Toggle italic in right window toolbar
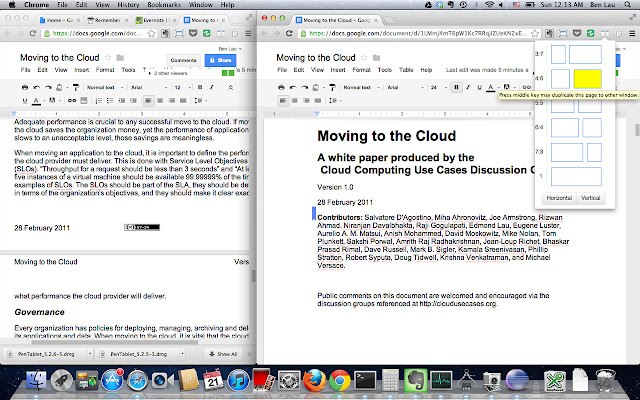Viewport: 640px width, 400px height. tap(468, 87)
